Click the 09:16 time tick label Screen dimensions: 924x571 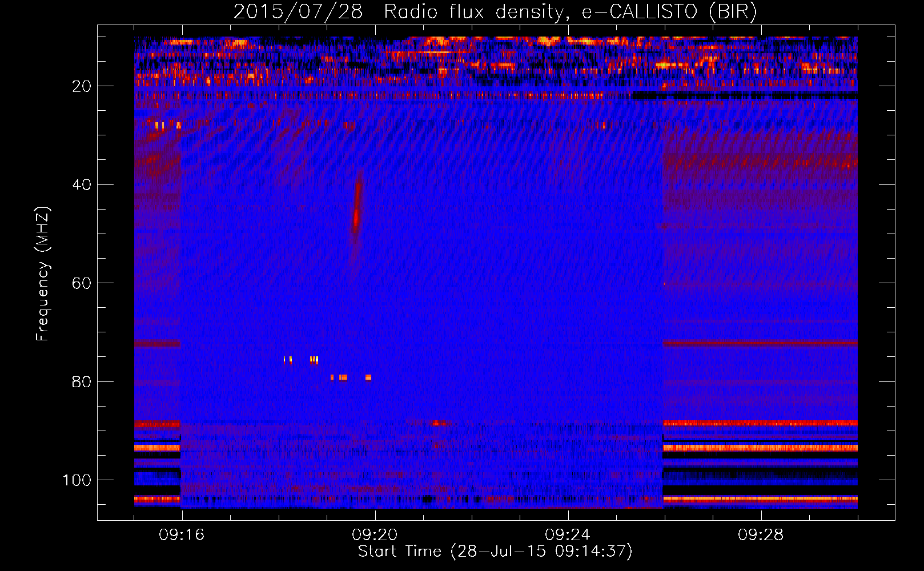coord(182,535)
